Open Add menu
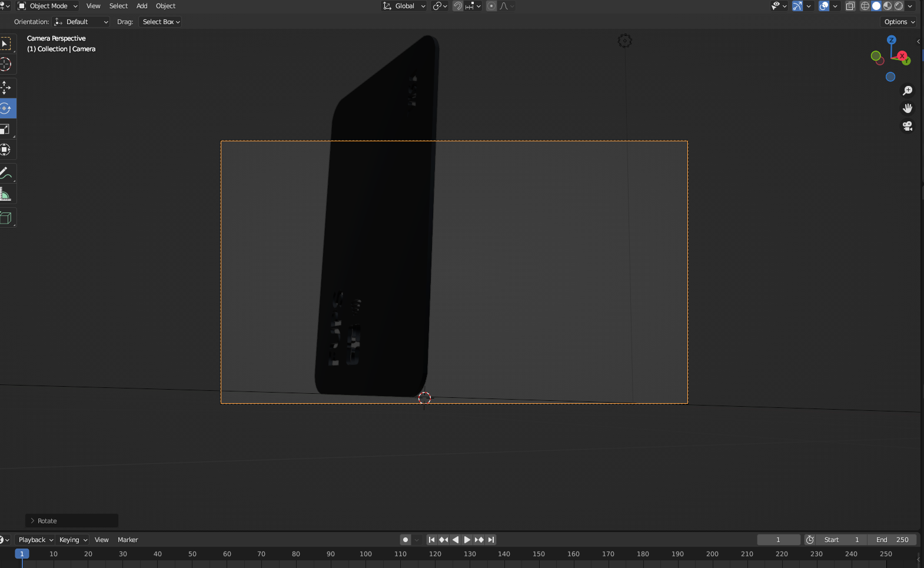The height and width of the screenshot is (568, 924). coord(142,6)
